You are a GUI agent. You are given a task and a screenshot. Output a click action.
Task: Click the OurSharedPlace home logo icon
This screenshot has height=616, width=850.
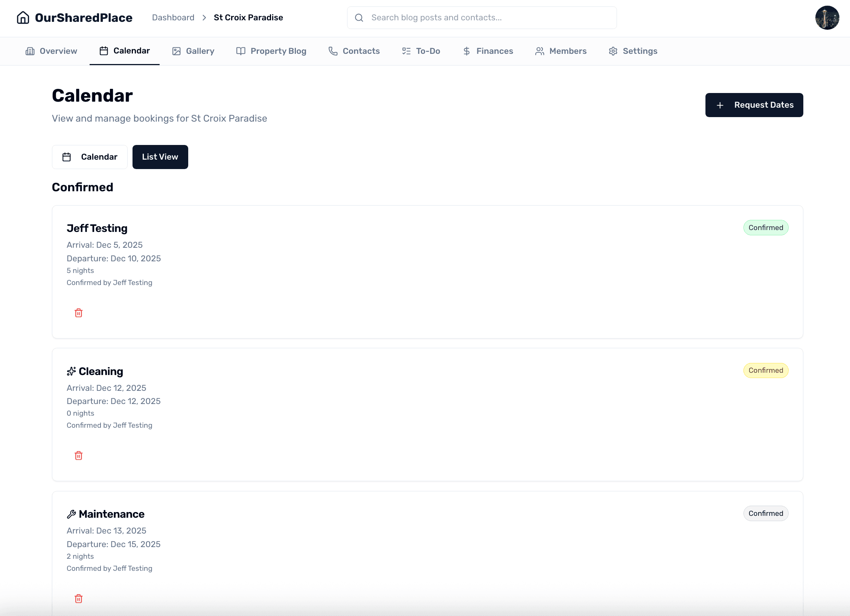pyautogui.click(x=23, y=18)
